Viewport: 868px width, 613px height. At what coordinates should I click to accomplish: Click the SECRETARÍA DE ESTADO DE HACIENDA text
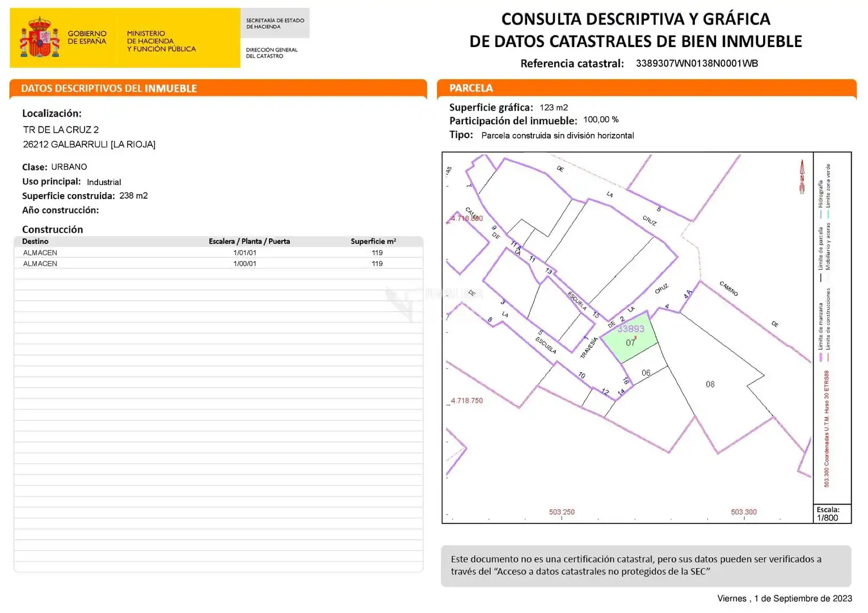click(x=275, y=23)
